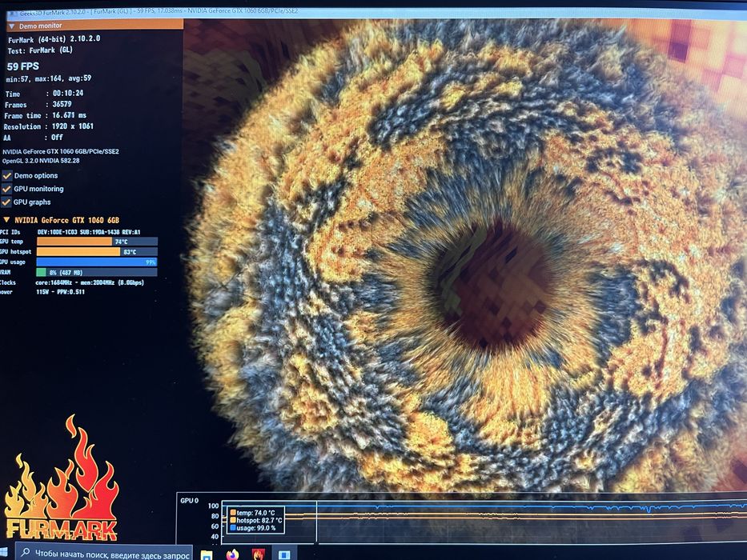Click the OpenGL 3.2.0 NVIDIA 582.28 line
Image resolution: width=747 pixels, height=560 pixels.
(x=41, y=161)
